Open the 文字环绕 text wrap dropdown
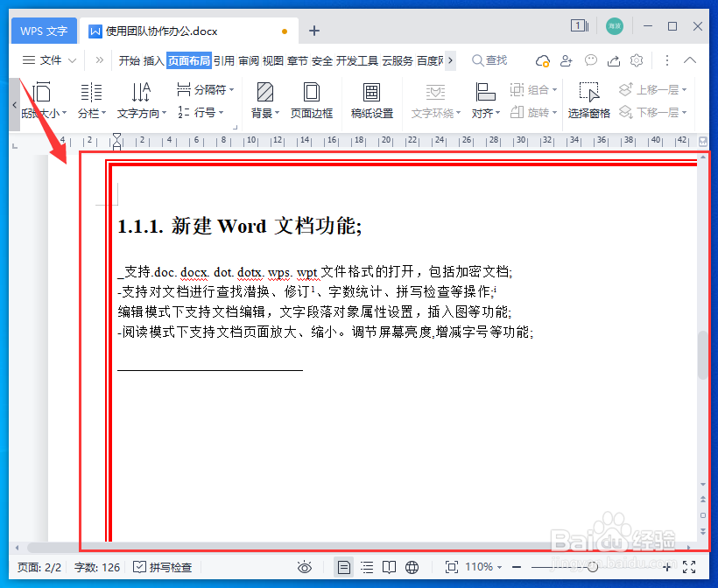 [x=435, y=101]
